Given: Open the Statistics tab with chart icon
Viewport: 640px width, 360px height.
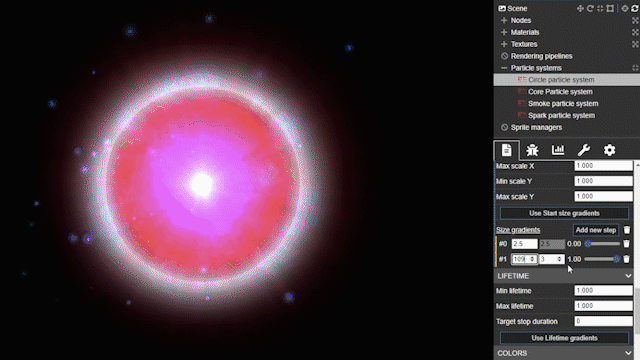Looking at the screenshot, I should [558, 150].
